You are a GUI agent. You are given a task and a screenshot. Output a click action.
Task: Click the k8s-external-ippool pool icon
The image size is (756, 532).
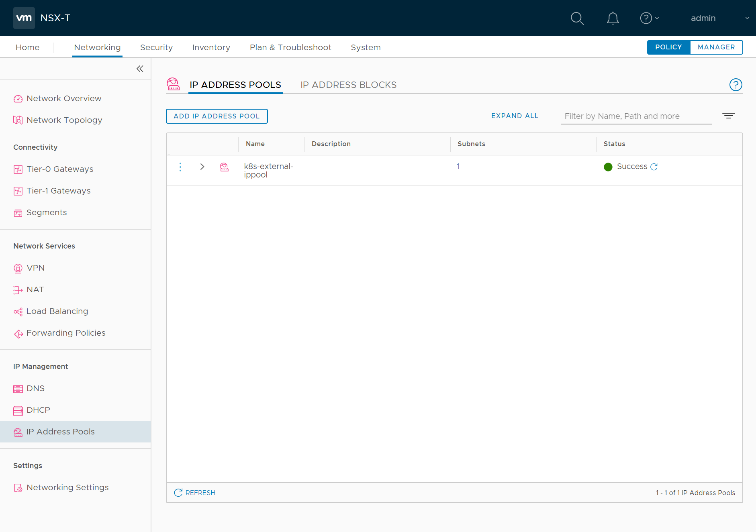[x=224, y=167]
